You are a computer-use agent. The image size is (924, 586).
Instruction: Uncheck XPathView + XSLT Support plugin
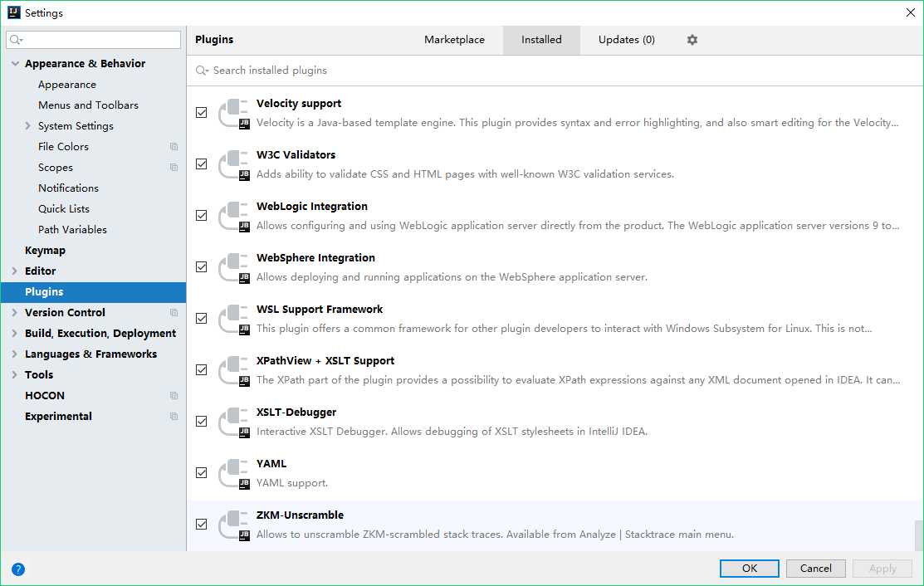click(x=202, y=370)
